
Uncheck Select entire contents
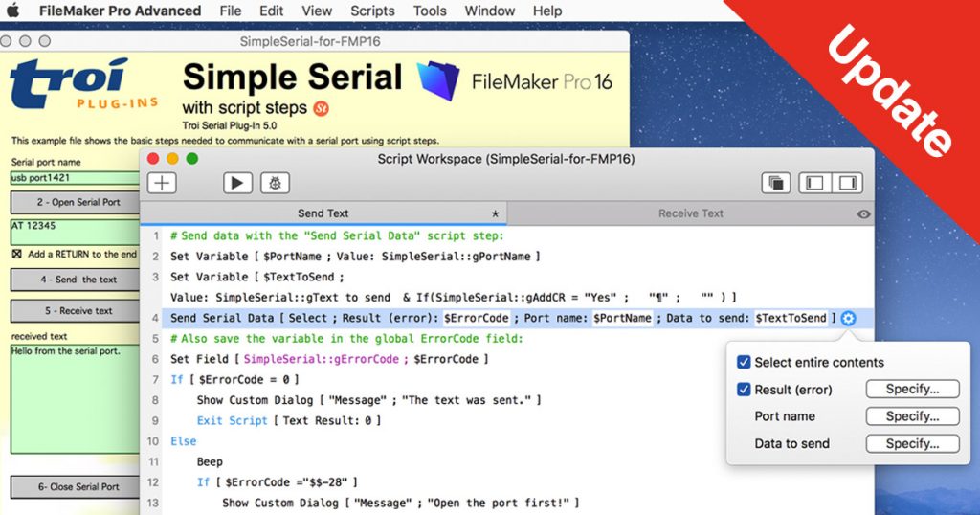tap(744, 362)
